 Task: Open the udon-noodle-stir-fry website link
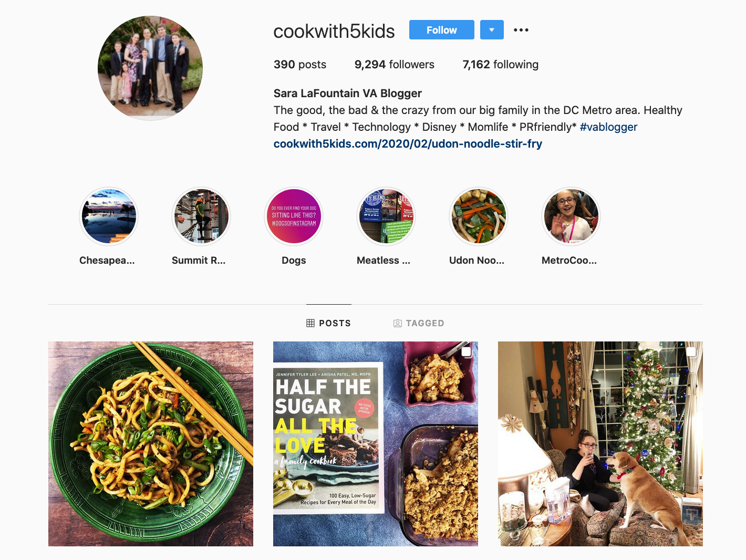point(408,144)
